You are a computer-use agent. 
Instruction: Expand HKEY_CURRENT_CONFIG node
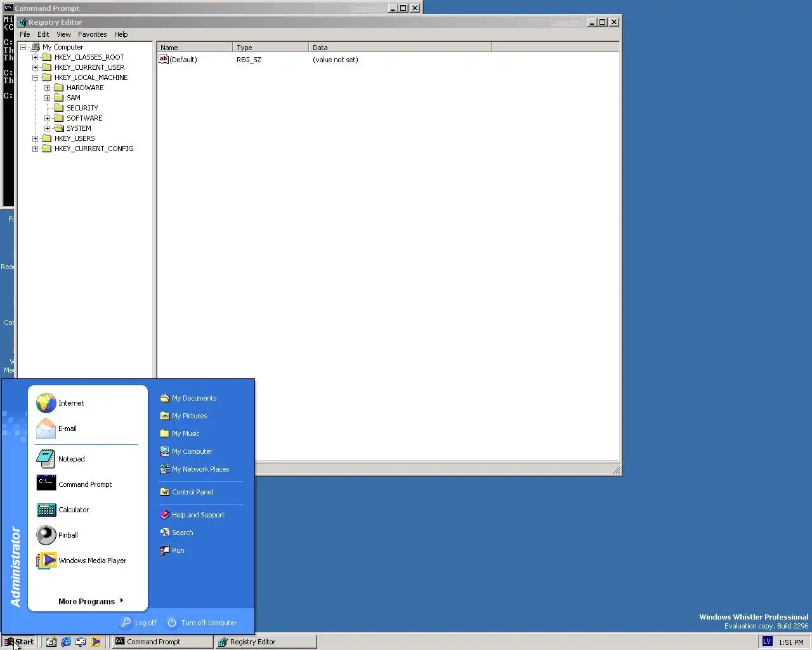tap(36, 149)
